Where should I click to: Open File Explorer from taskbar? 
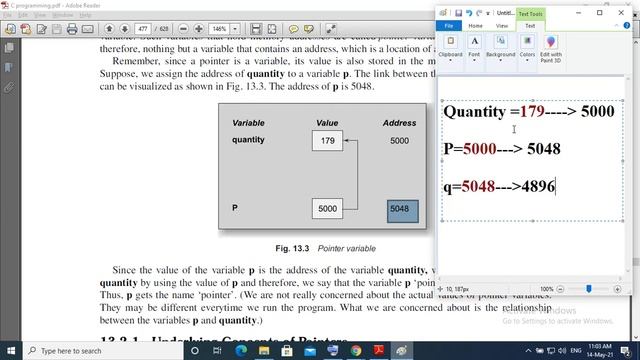coord(264,351)
